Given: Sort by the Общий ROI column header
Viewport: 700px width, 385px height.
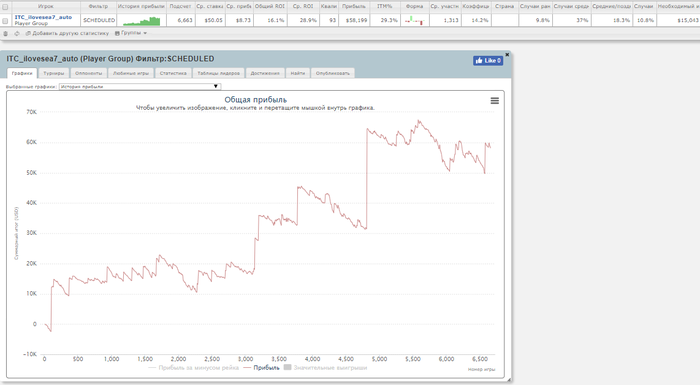Looking at the screenshot, I should click(270, 7).
